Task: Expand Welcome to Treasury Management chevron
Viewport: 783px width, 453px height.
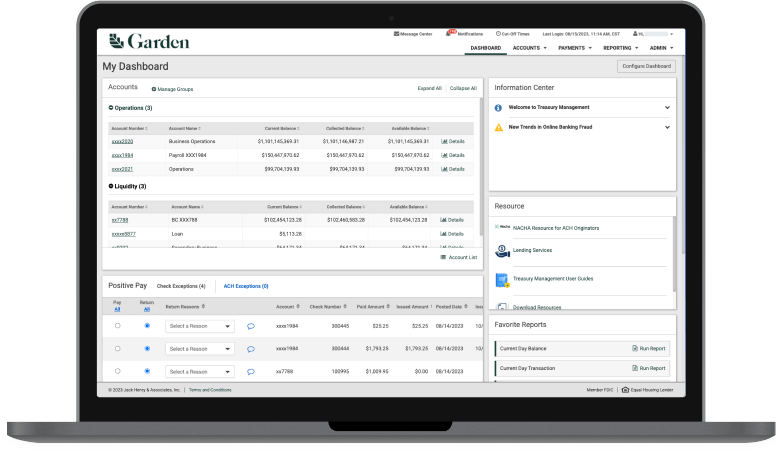Action: [667, 107]
